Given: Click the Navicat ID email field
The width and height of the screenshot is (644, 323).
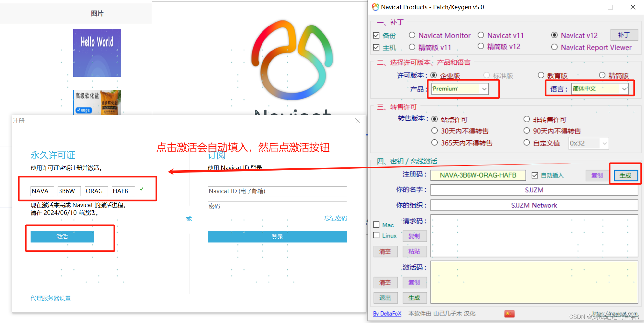Looking at the screenshot, I should [277, 191].
